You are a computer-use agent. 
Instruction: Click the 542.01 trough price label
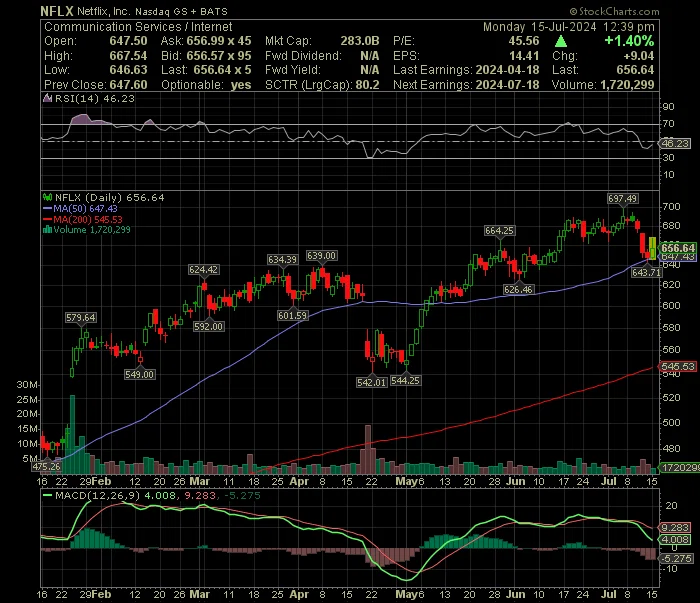tap(371, 383)
